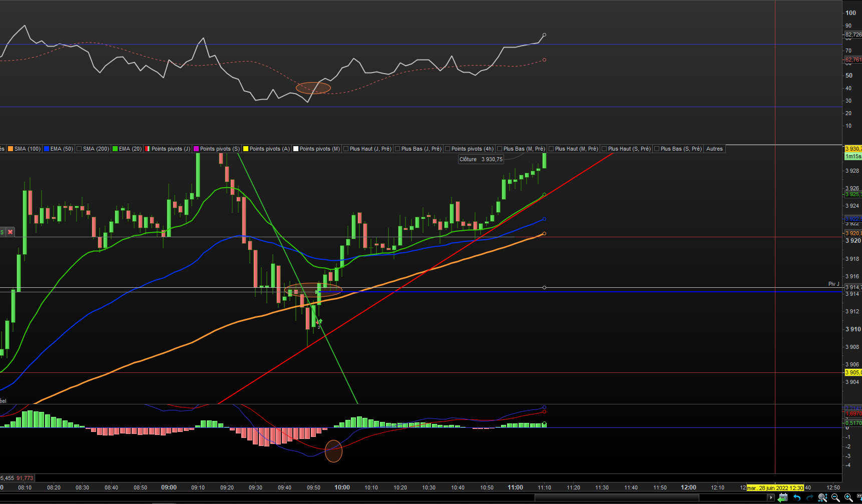862x504 pixels.
Task: Toggle Points pivots (S) display
Action: pyautogui.click(x=216, y=149)
